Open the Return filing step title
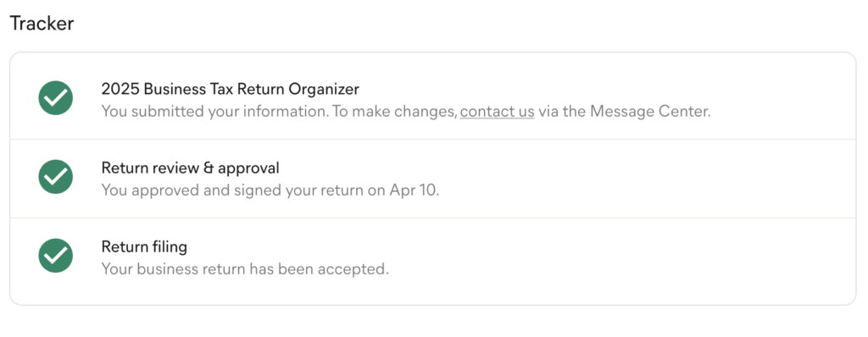Screen dimensions: 868x337 click(144, 246)
